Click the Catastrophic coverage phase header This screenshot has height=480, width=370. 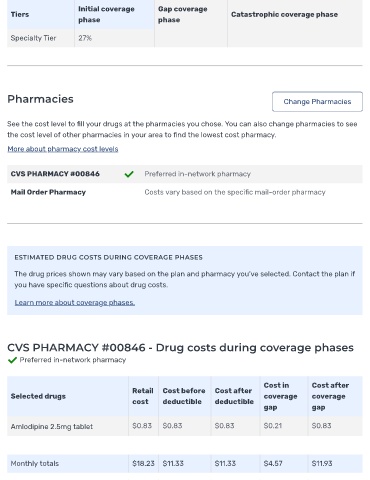pyautogui.click(x=284, y=14)
